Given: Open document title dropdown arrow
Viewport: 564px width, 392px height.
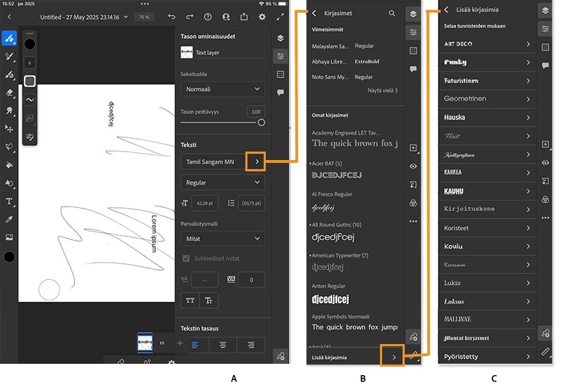Looking at the screenshot, I should click(125, 17).
